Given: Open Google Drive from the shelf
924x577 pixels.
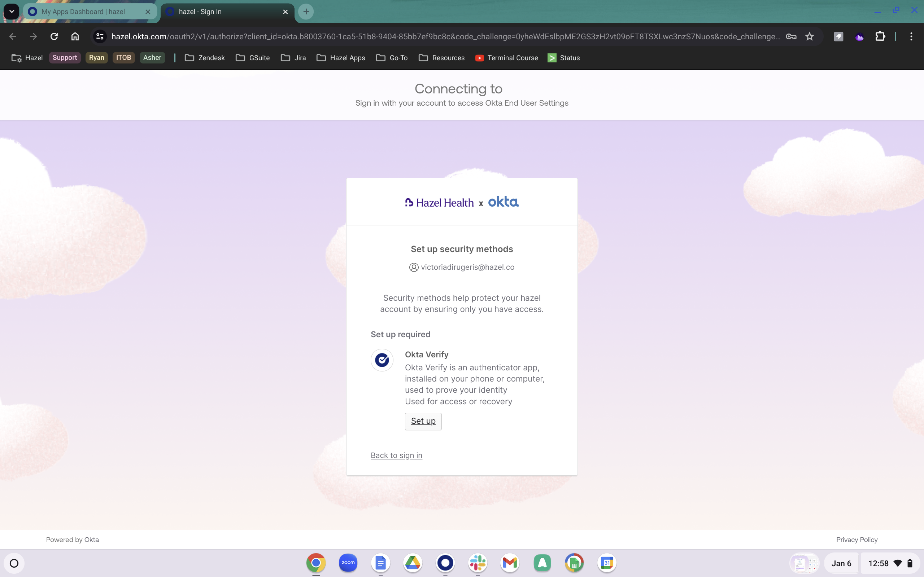Looking at the screenshot, I should click(412, 563).
